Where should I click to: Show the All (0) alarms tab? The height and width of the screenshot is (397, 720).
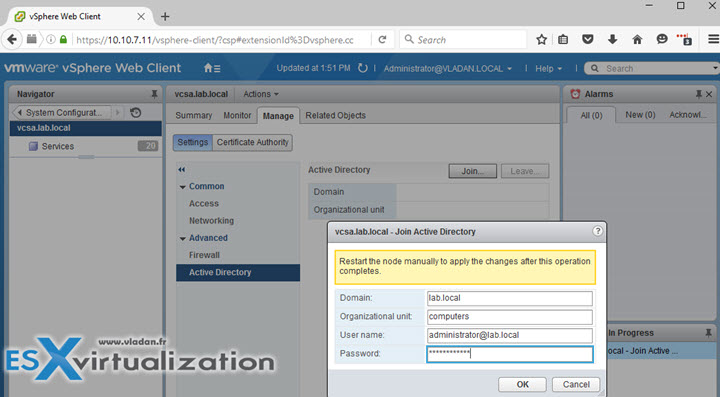[591, 115]
